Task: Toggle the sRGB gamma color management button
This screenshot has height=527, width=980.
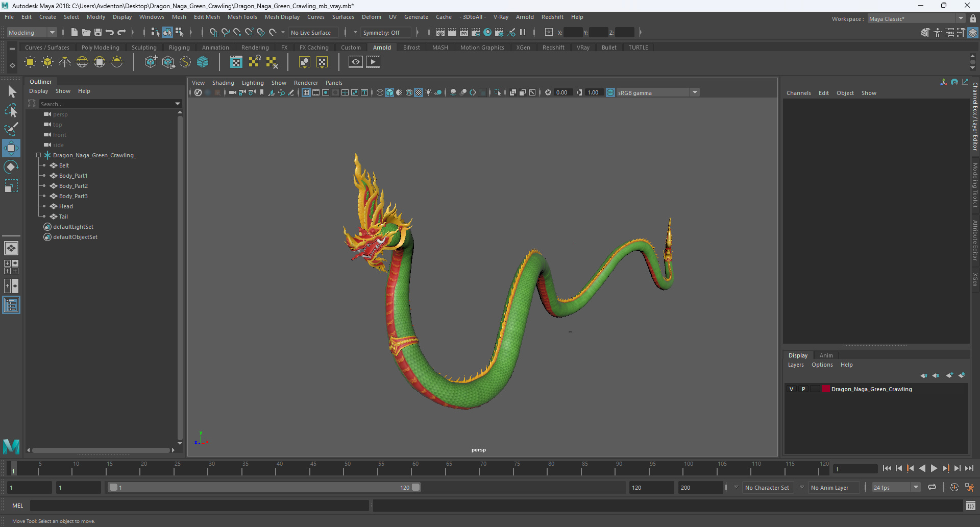Action: point(610,92)
